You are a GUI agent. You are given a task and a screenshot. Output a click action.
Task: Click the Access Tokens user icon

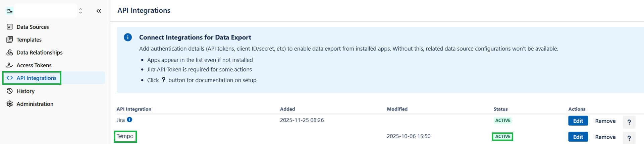[x=10, y=65]
